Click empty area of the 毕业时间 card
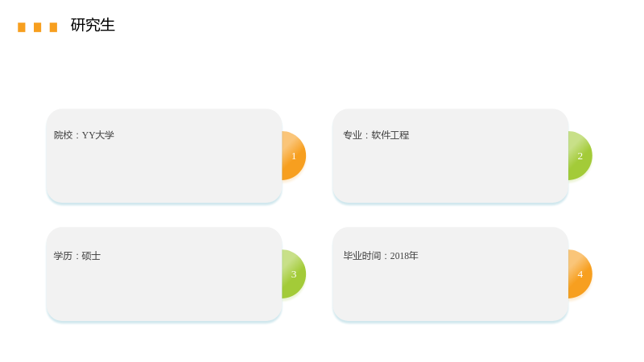Image resolution: width=644 pixels, height=362 pixels. coord(451,291)
